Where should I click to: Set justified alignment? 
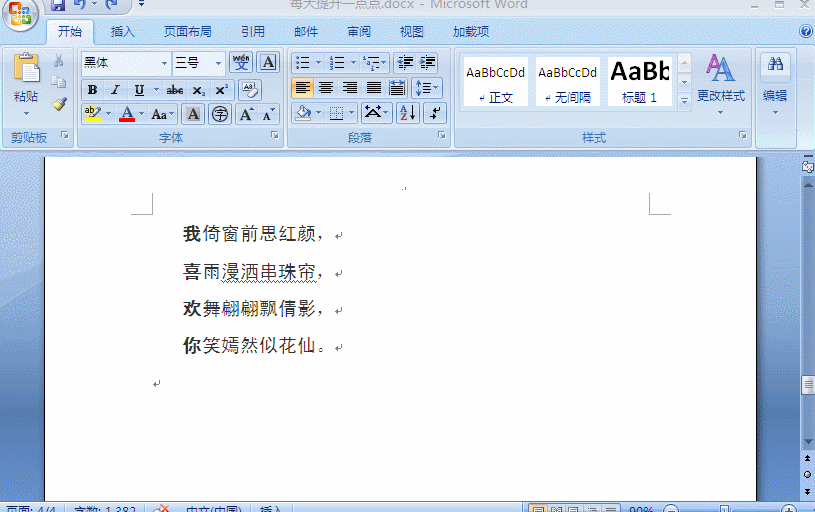click(x=373, y=88)
